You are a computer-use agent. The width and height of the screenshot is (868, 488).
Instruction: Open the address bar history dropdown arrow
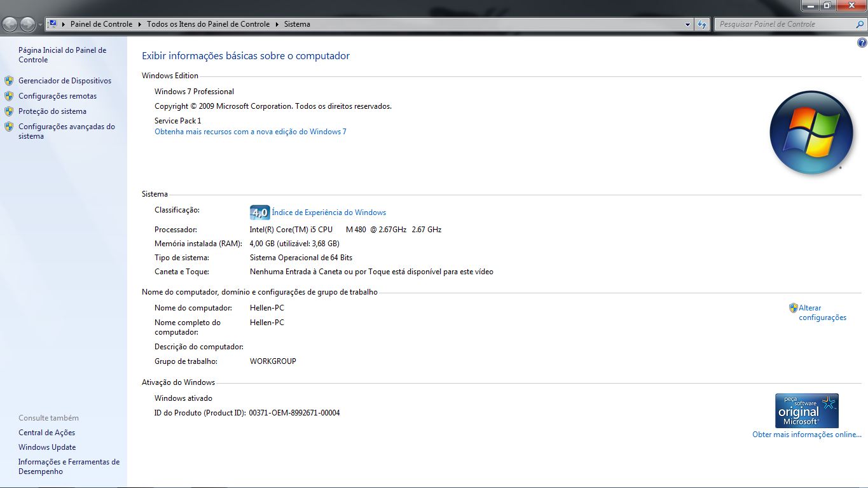point(687,24)
